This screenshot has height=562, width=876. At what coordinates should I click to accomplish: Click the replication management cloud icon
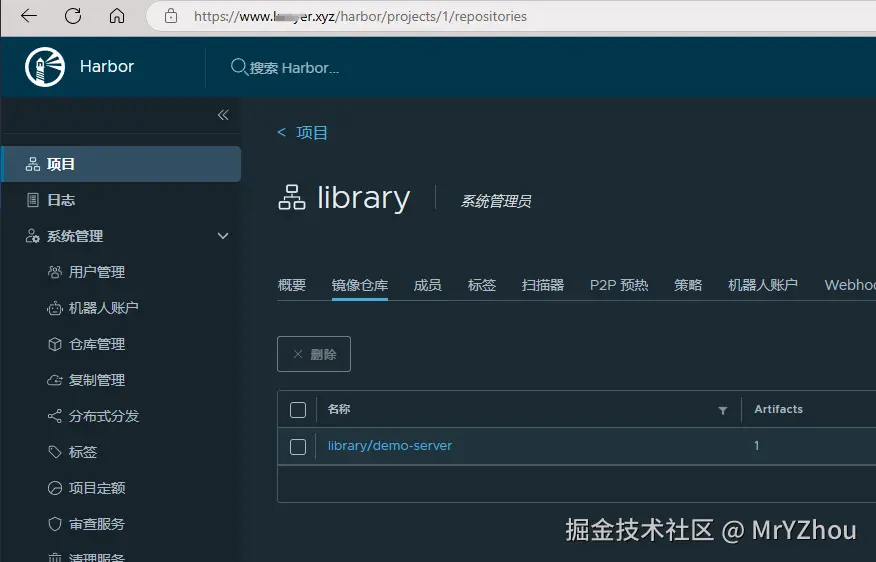[55, 380]
